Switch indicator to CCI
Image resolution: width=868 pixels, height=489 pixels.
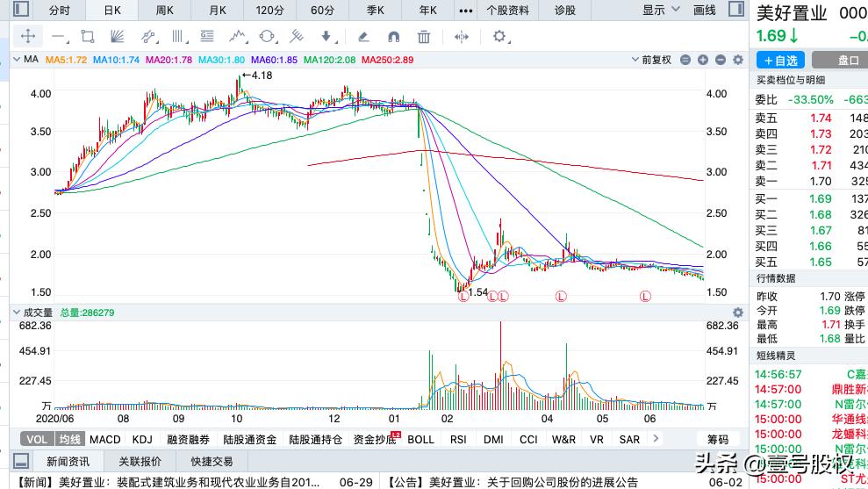pos(528,439)
